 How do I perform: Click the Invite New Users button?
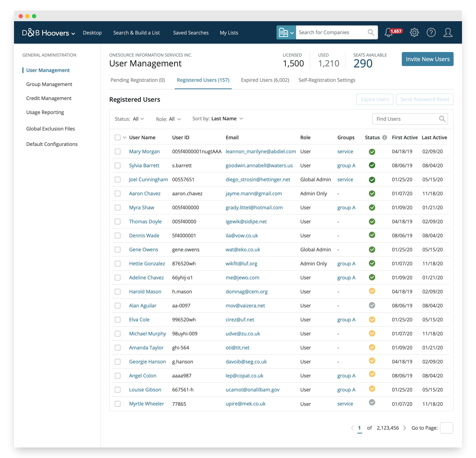(x=427, y=59)
